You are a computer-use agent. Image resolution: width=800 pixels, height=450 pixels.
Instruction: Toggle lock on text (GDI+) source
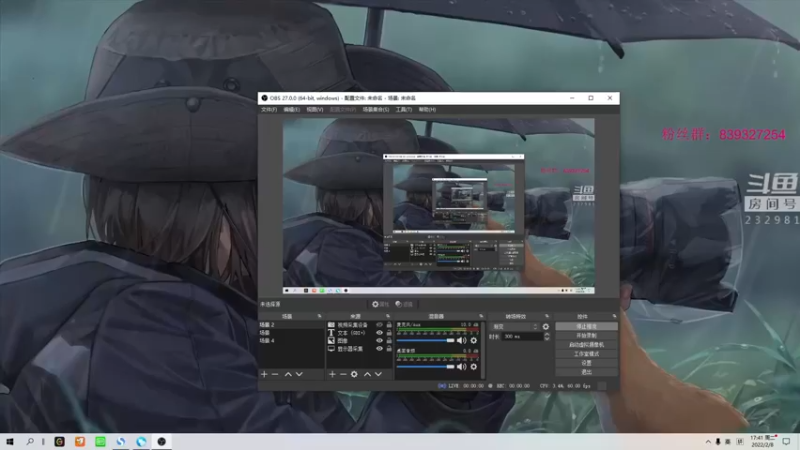pos(389,333)
